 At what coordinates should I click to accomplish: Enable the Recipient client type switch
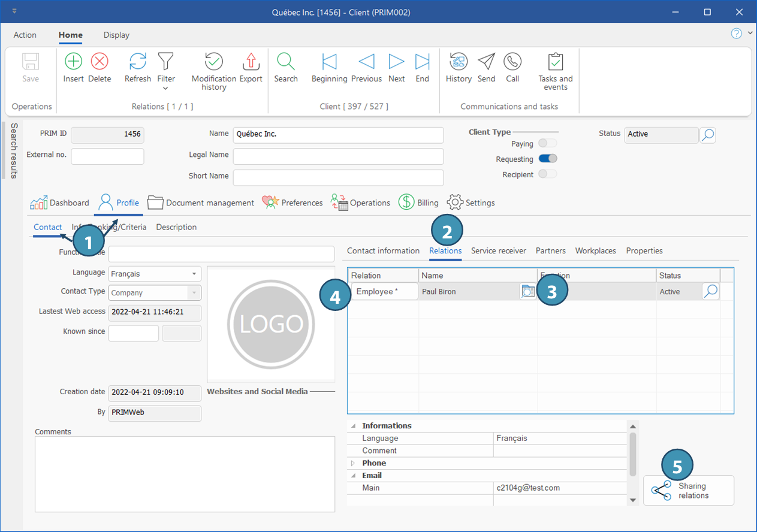coord(548,174)
